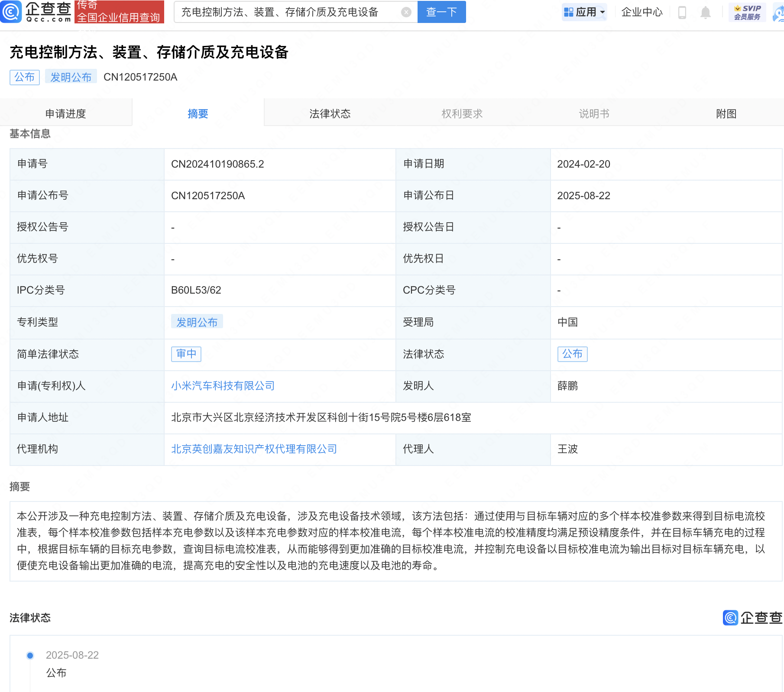The height and width of the screenshot is (692, 784).
Task: Open 企业中心 link
Action: [641, 12]
